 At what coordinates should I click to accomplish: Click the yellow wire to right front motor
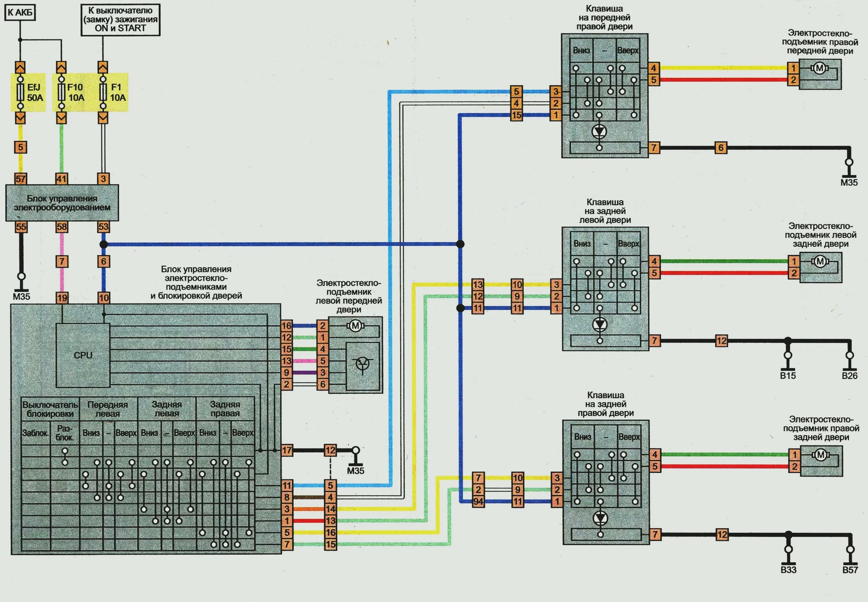pos(723,68)
